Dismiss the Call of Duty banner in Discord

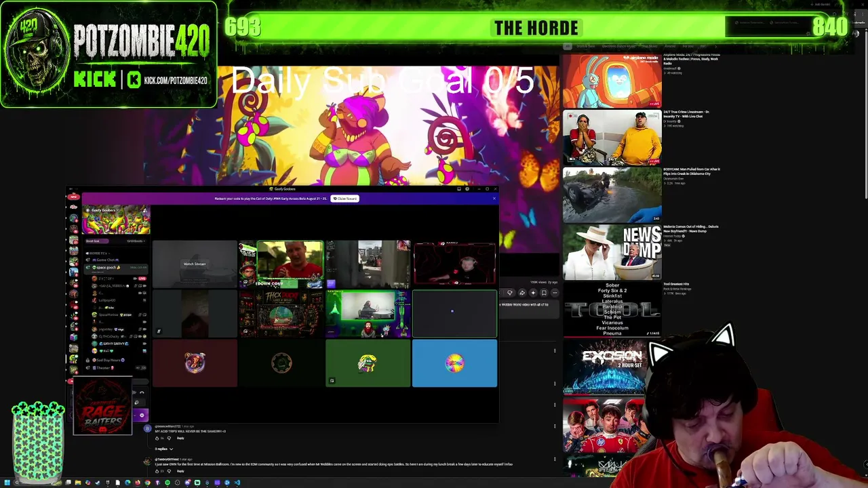tap(494, 199)
